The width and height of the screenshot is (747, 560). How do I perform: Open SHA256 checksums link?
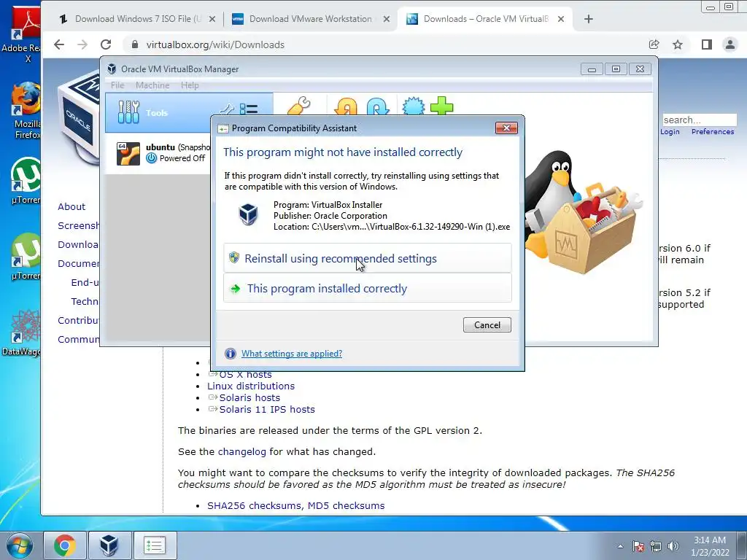pyautogui.click(x=254, y=506)
